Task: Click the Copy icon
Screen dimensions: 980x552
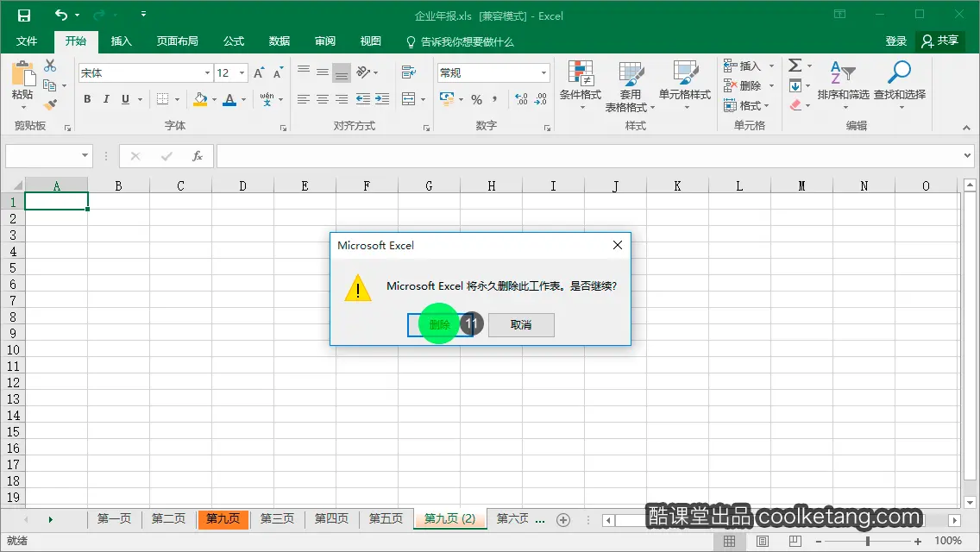Action: coord(50,85)
